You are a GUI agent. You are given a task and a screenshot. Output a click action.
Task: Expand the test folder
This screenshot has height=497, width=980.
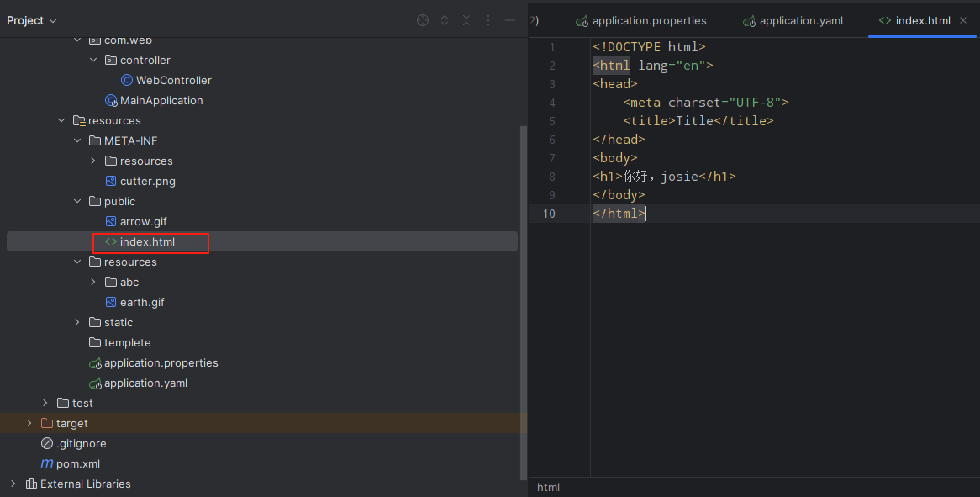pos(45,403)
